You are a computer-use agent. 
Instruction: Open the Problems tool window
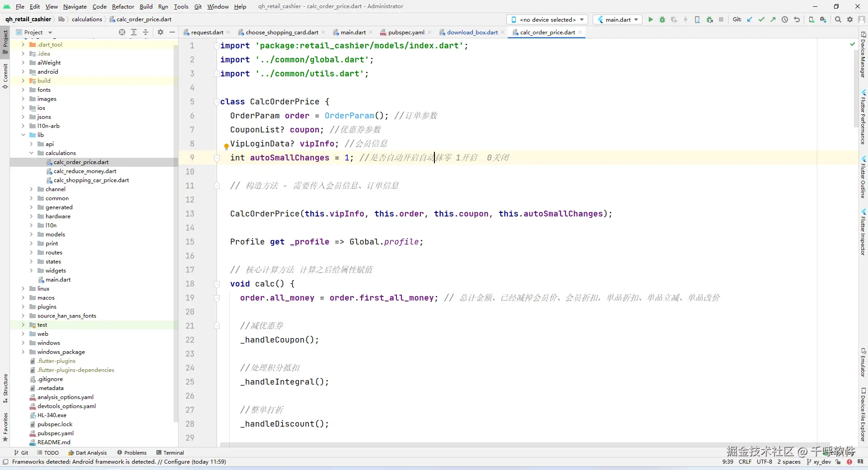click(x=132, y=452)
